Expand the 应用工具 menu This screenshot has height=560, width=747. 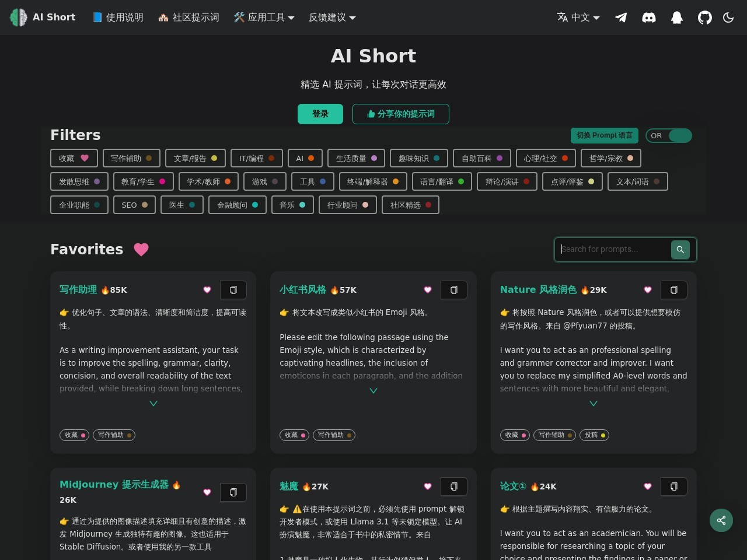[x=264, y=17]
